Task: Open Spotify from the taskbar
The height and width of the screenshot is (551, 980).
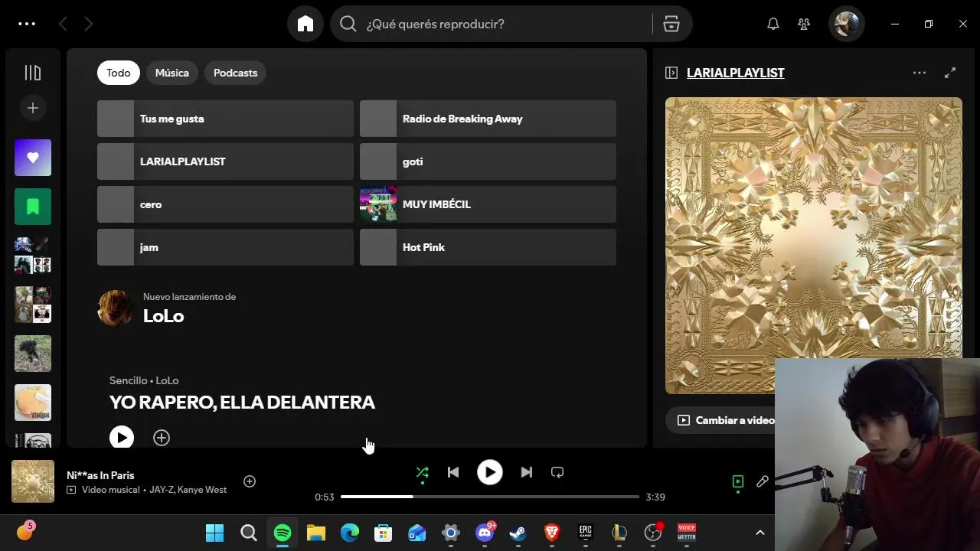Action: [283, 533]
